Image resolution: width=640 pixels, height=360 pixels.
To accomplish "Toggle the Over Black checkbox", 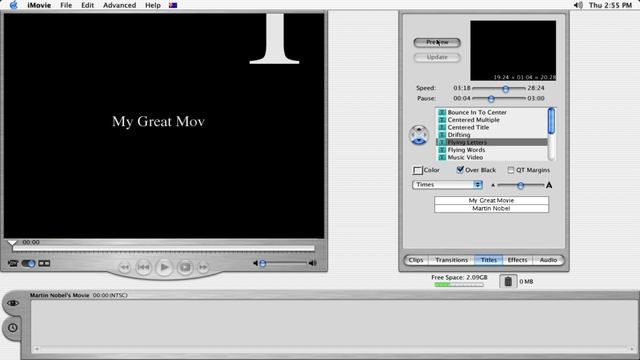I will pos(460,170).
